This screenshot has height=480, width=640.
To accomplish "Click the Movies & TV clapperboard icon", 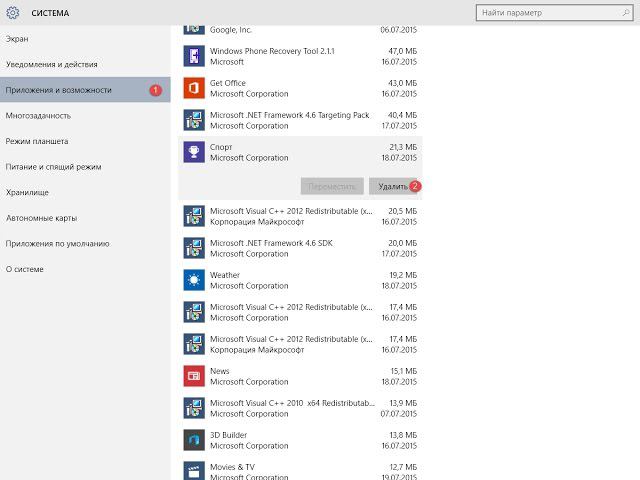I will tap(194, 471).
